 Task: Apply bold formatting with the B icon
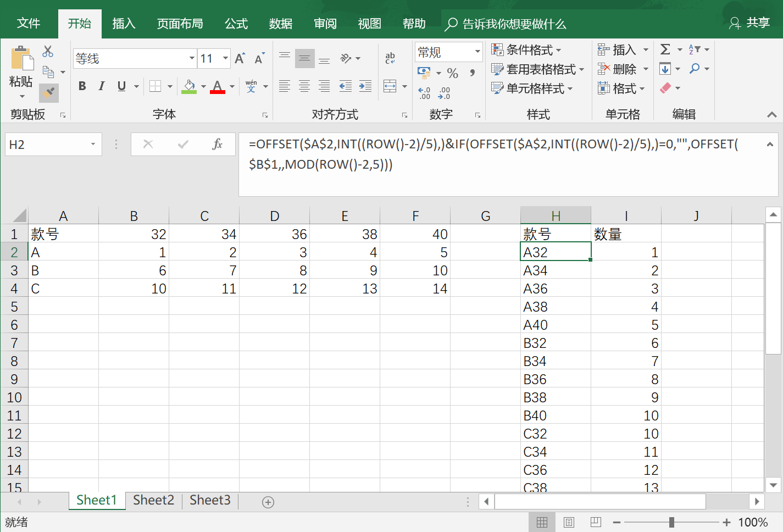pos(82,86)
